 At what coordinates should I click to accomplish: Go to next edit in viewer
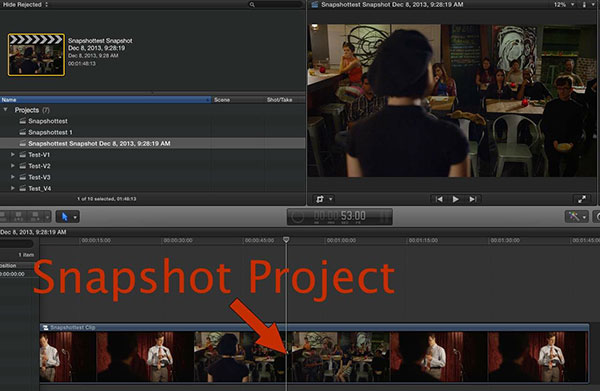pos(473,199)
